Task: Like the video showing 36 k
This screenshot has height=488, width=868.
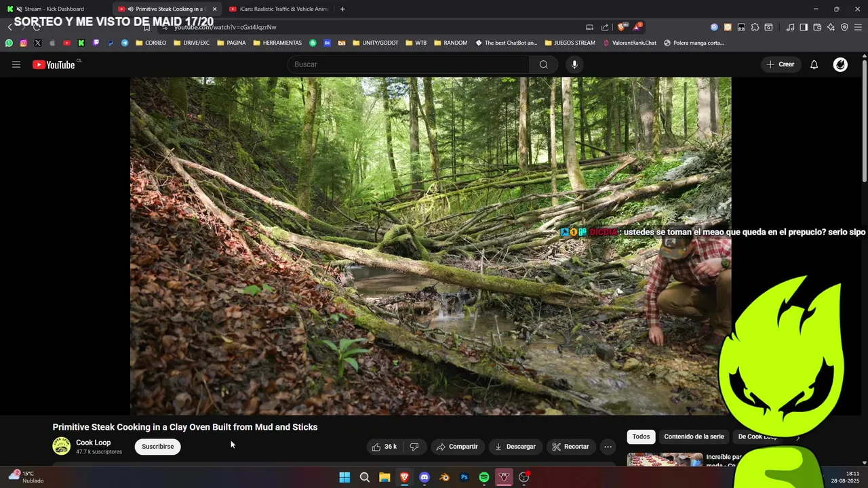Action: (x=385, y=447)
